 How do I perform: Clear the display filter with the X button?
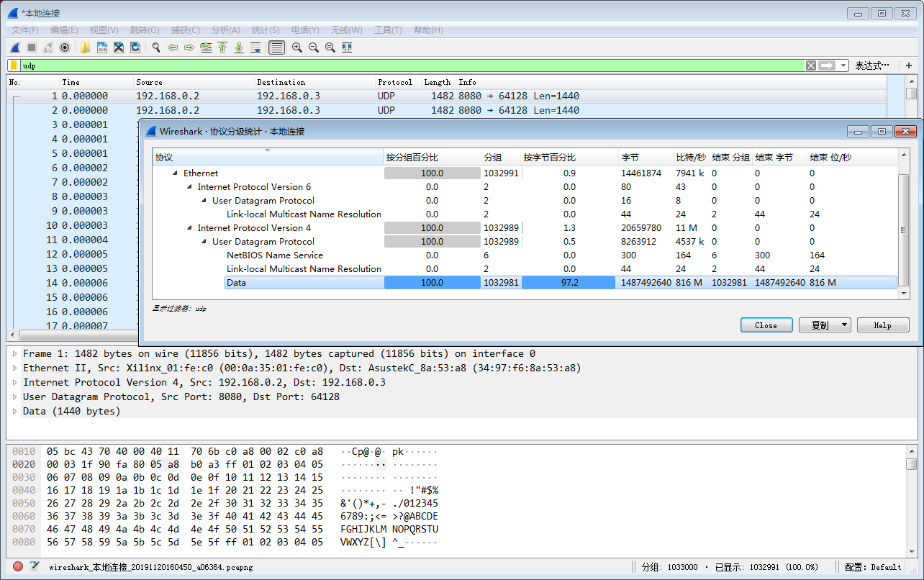811,65
